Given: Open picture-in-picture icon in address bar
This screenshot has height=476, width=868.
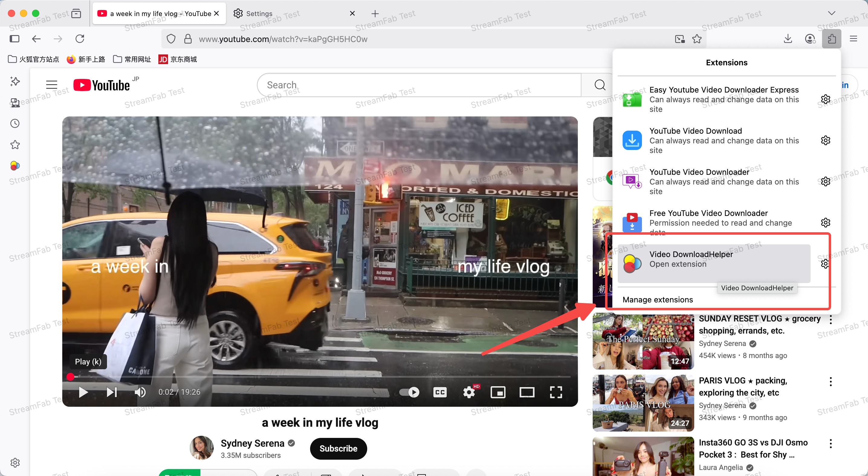Looking at the screenshot, I should coord(680,39).
